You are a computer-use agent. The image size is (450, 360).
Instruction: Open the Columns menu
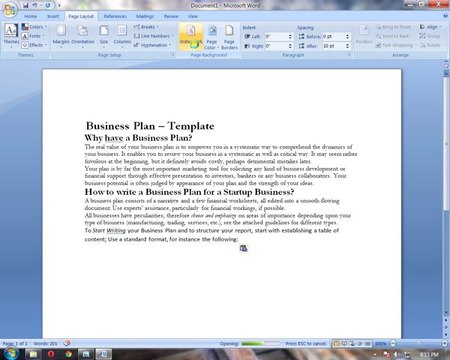click(122, 35)
